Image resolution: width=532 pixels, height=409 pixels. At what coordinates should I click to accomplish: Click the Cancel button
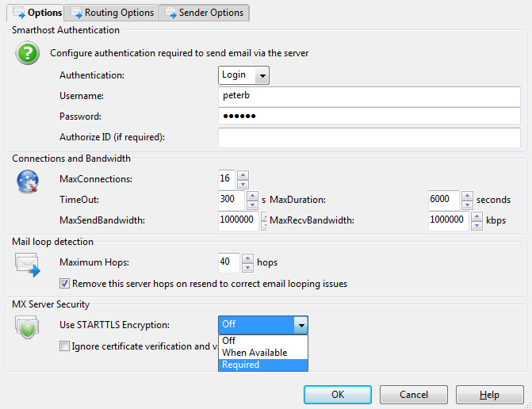click(x=413, y=395)
